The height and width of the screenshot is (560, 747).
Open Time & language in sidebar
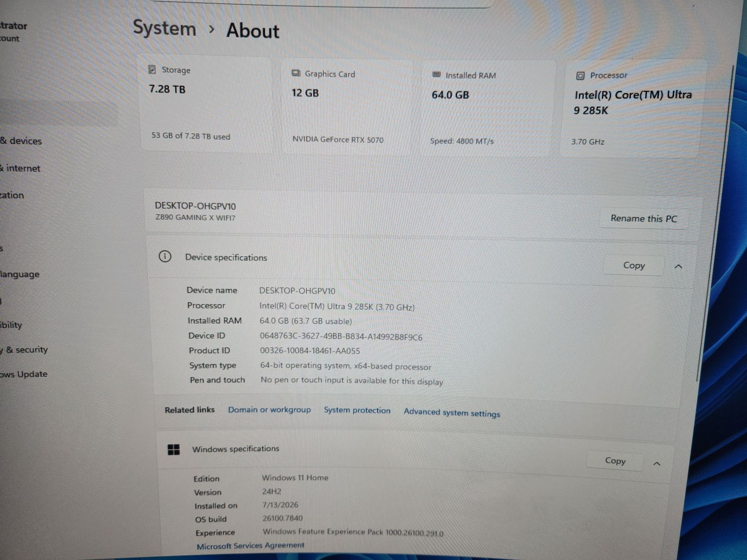20,274
